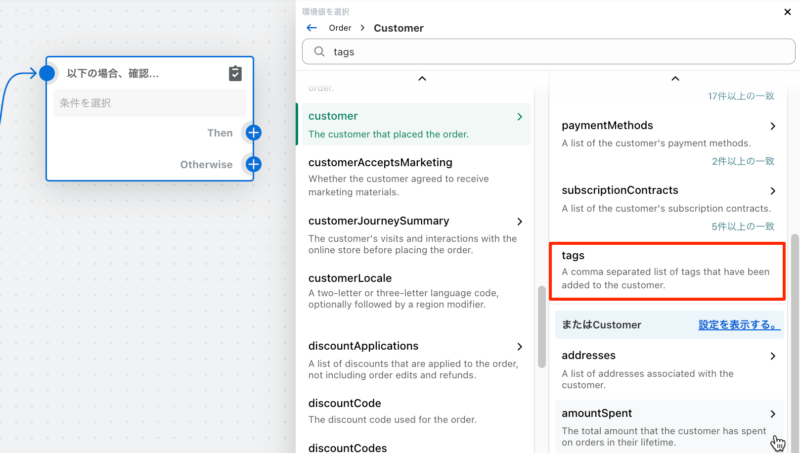
Task: Click the left column scrollbar thumb
Action: 541,327
